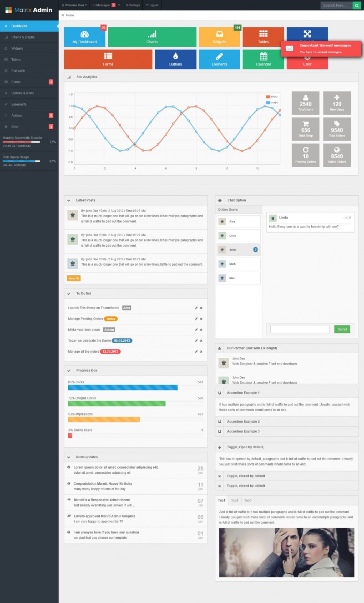Open Buttons & icons in sidebar
Screen dimensions: 364x603
(29, 93)
